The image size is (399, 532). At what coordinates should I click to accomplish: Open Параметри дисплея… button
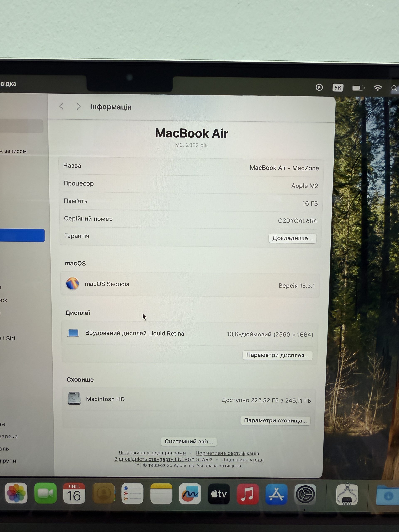(278, 355)
